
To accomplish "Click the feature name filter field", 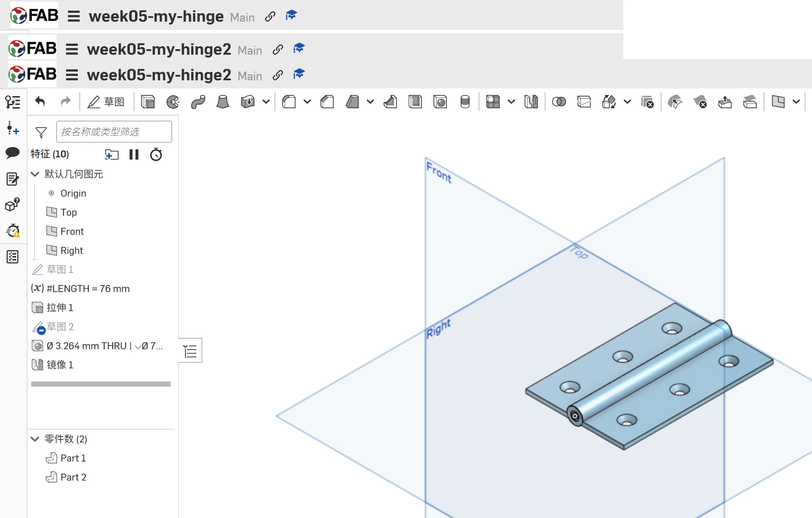I will point(114,132).
